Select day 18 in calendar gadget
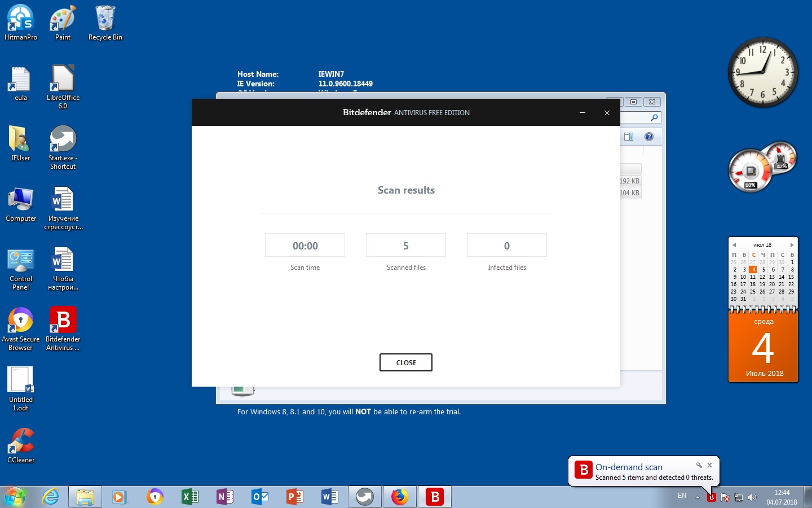Screen dimensions: 812x508 [x=752, y=284]
